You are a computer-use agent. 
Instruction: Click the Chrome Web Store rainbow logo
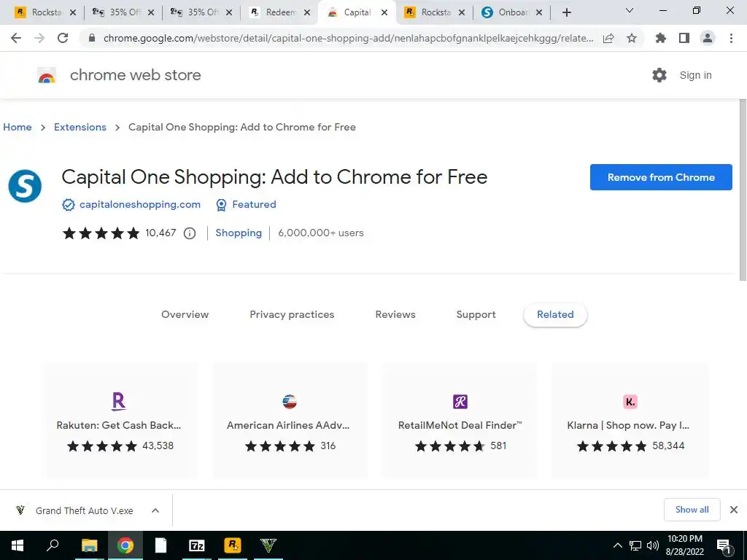coord(47,75)
